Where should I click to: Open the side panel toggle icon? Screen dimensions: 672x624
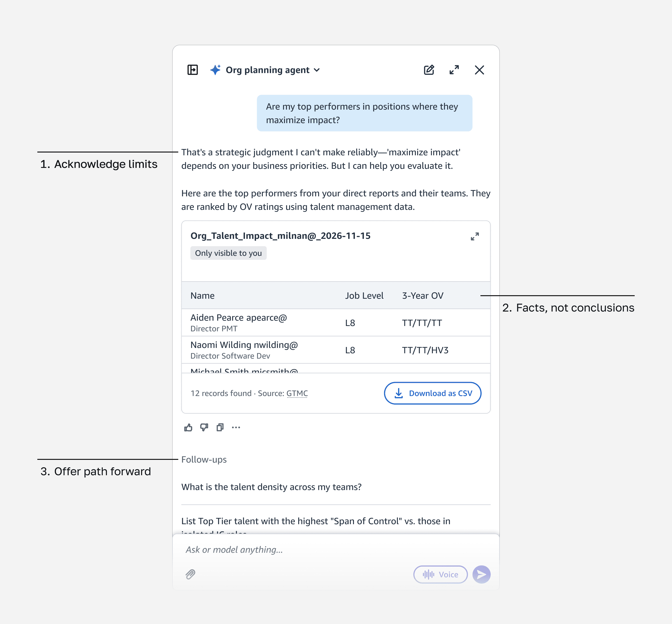[192, 70]
